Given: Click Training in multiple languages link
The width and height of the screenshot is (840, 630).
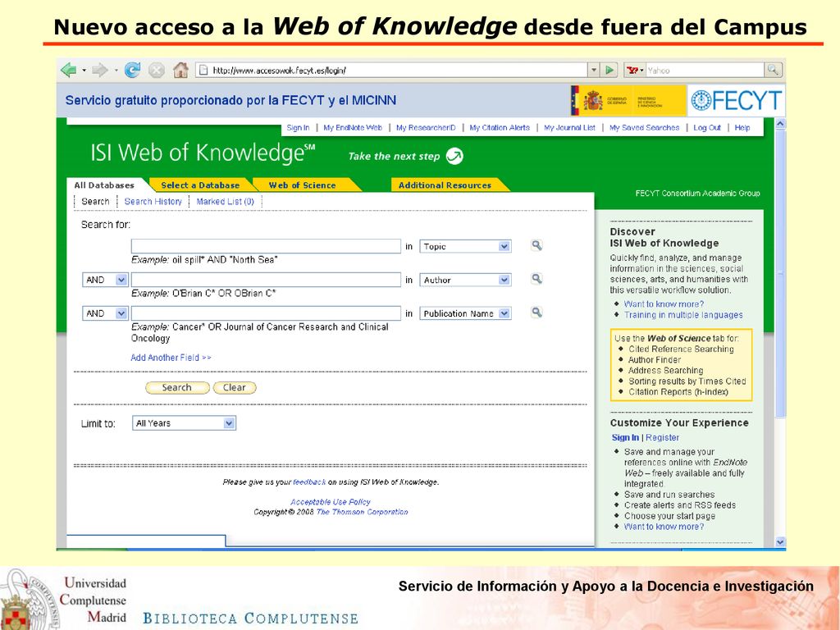Looking at the screenshot, I should point(683,315).
